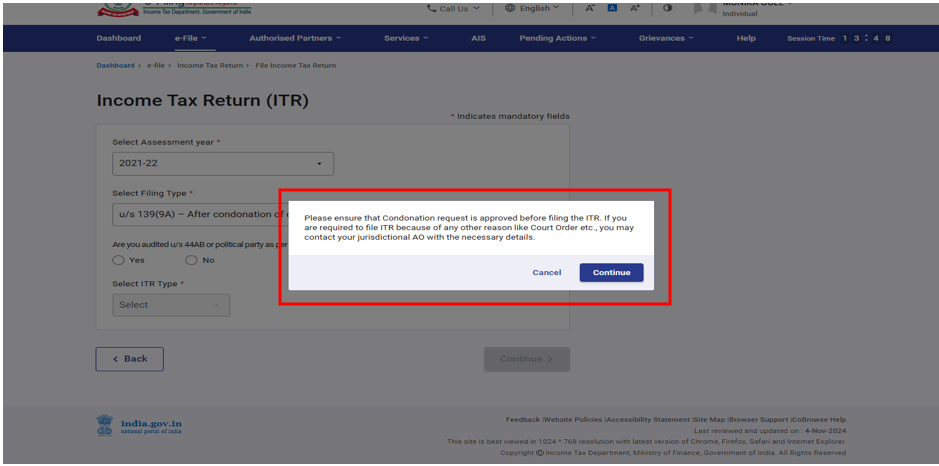Image resolution: width=939 pixels, height=466 pixels.
Task: Click Continue in the condonation dialog
Action: (611, 272)
